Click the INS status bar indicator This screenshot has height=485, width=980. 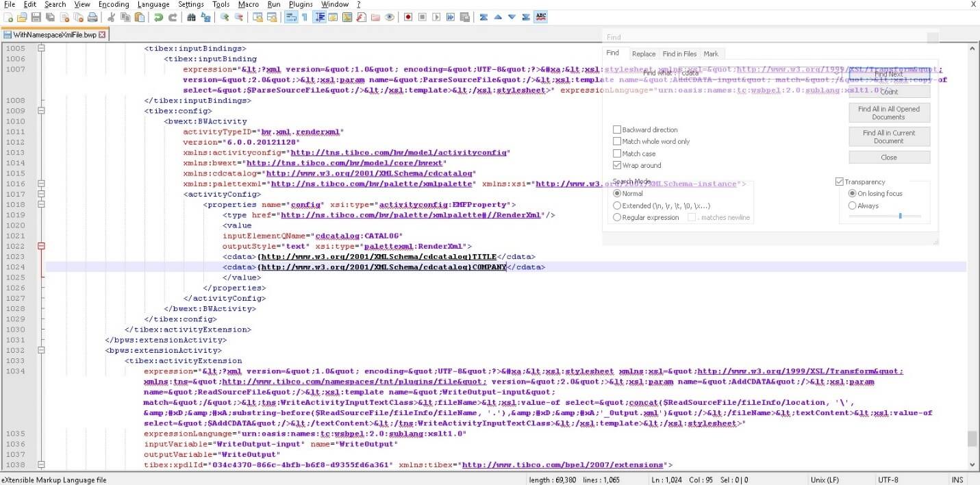(x=957, y=480)
